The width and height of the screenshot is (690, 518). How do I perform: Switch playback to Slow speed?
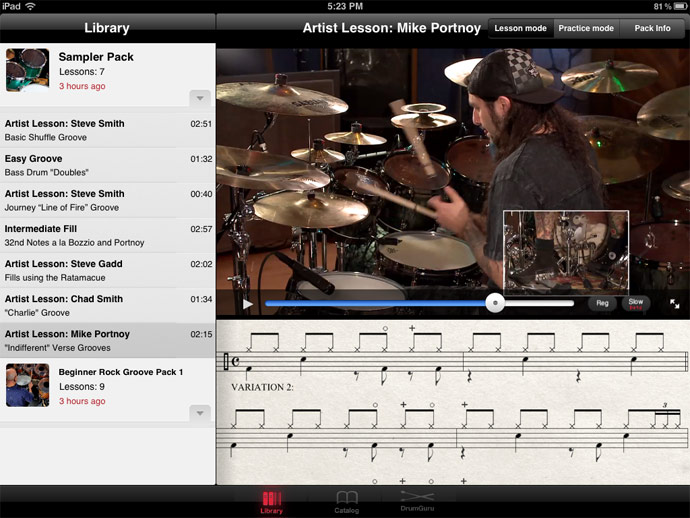click(x=635, y=303)
